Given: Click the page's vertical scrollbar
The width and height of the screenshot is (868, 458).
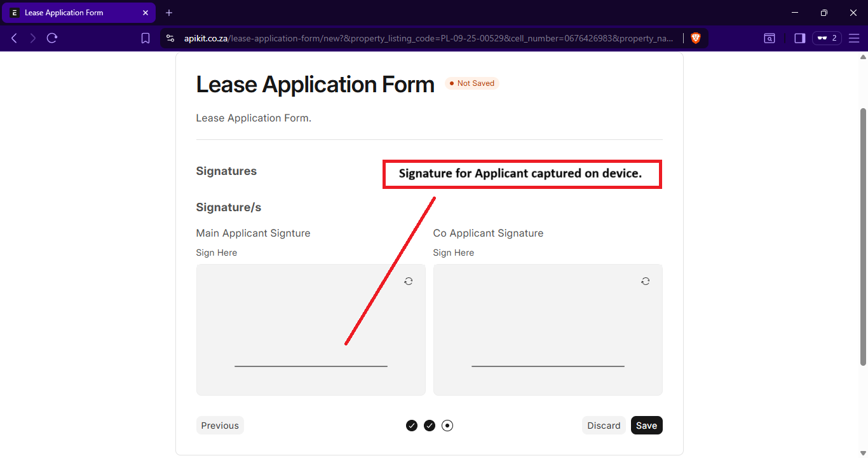Looking at the screenshot, I should click(x=863, y=235).
